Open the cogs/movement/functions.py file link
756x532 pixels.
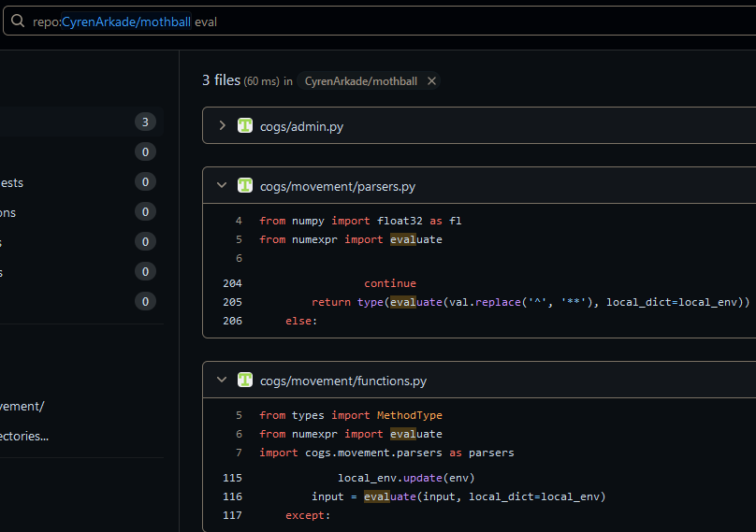tap(342, 381)
